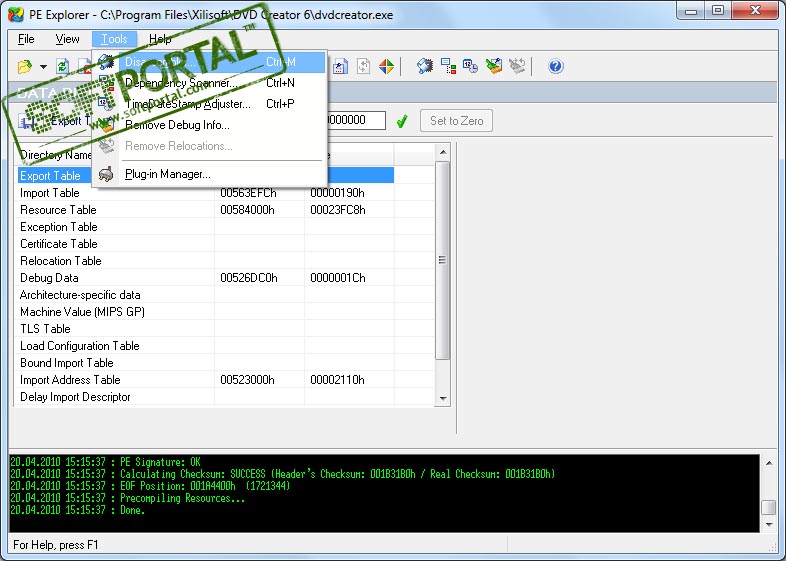The image size is (786, 561).
Task: Click the 'Precompiling Resources...' log line
Action: [x=127, y=498]
